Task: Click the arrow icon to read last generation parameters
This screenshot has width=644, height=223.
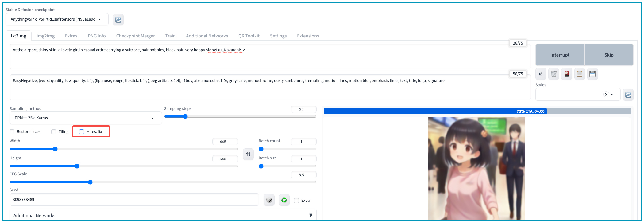Action: tap(541, 74)
